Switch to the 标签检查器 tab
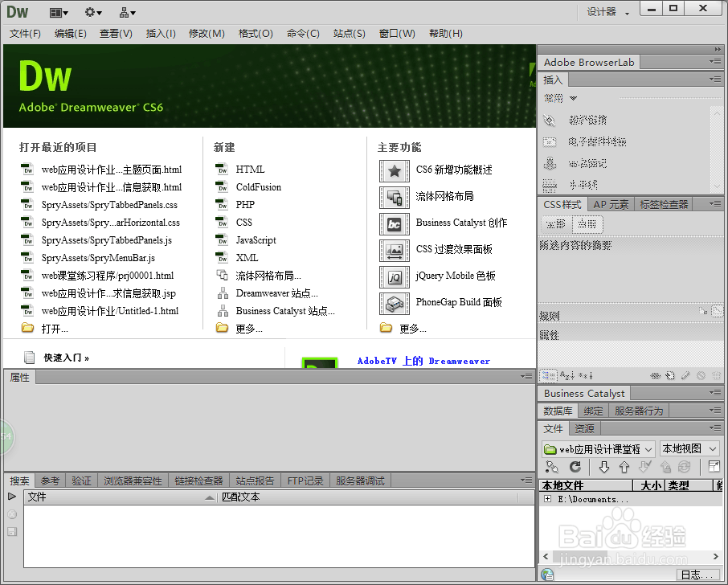The image size is (728, 585). point(664,204)
